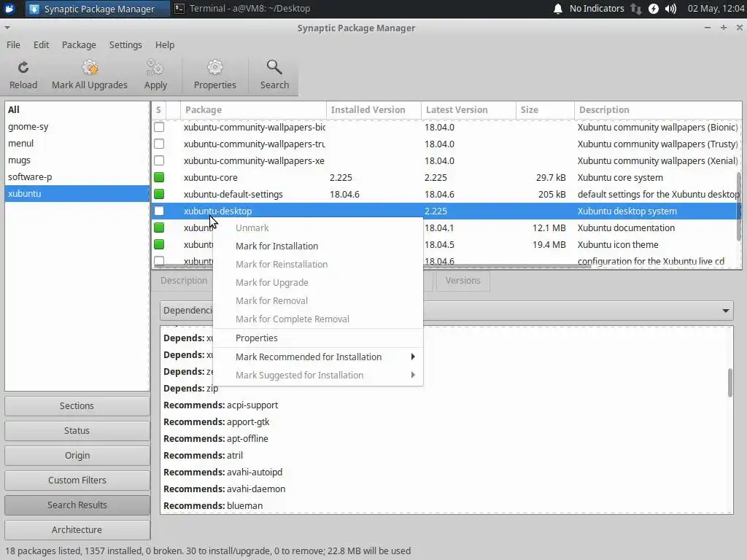Select menul in the search list
The height and width of the screenshot is (560, 747).
(x=77, y=144)
